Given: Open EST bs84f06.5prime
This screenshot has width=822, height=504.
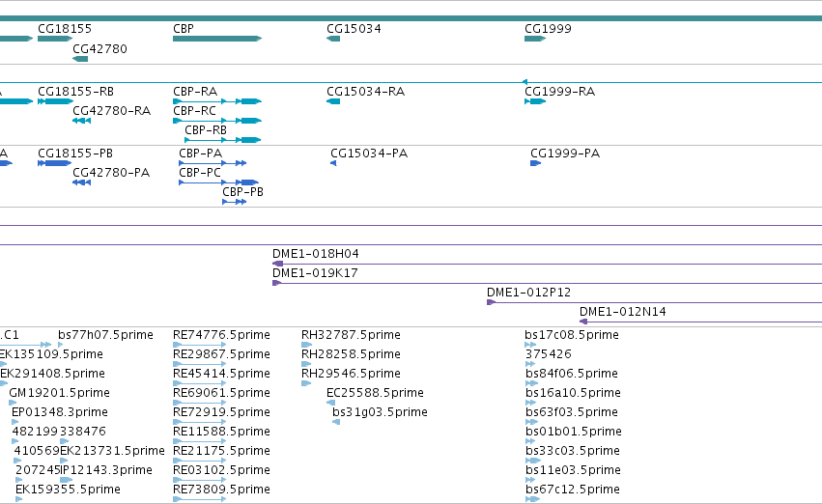Looking at the screenshot, I should click(572, 374).
